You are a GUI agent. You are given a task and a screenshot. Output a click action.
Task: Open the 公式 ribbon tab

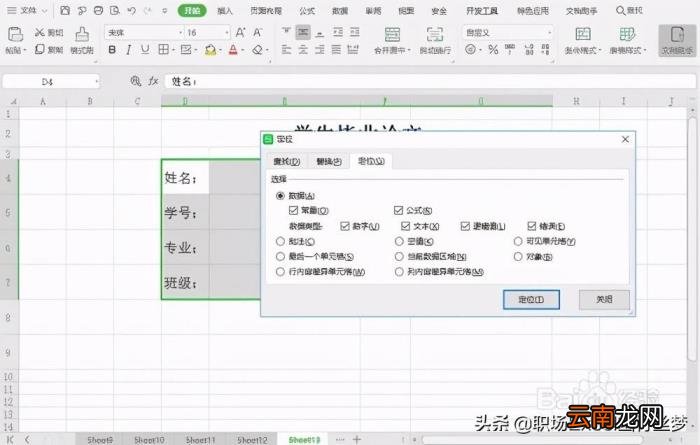[307, 11]
